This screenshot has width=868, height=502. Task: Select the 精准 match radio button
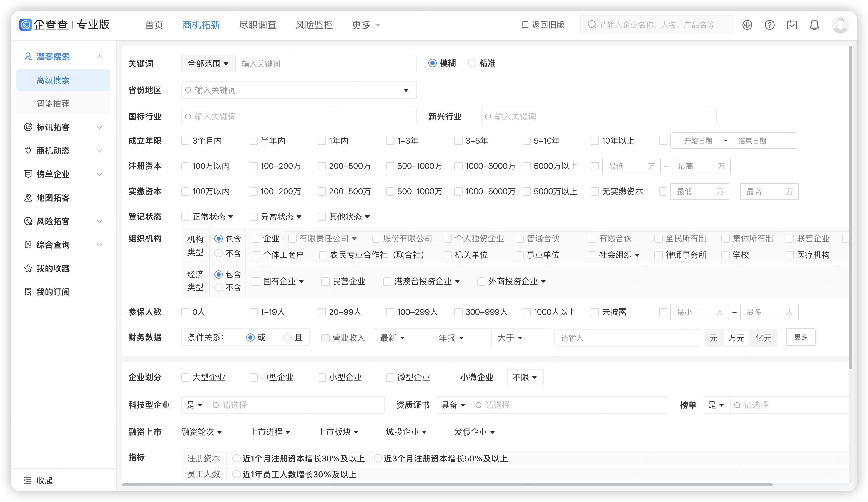click(472, 63)
